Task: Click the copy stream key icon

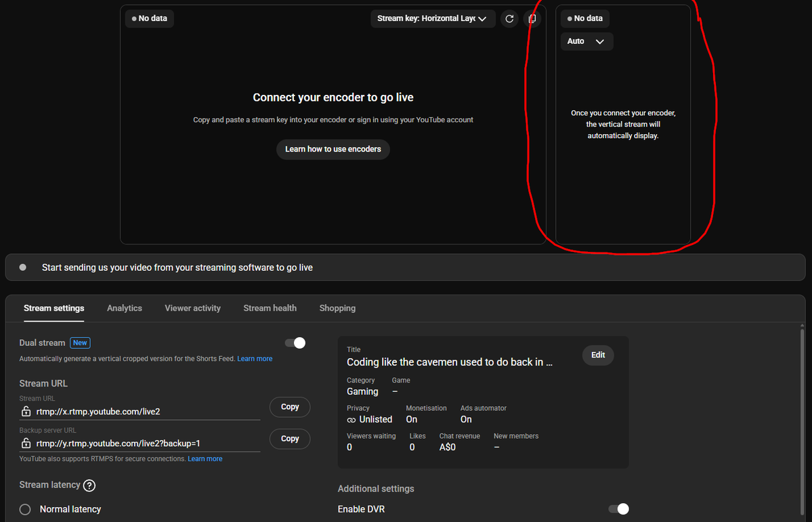Action: [x=532, y=19]
